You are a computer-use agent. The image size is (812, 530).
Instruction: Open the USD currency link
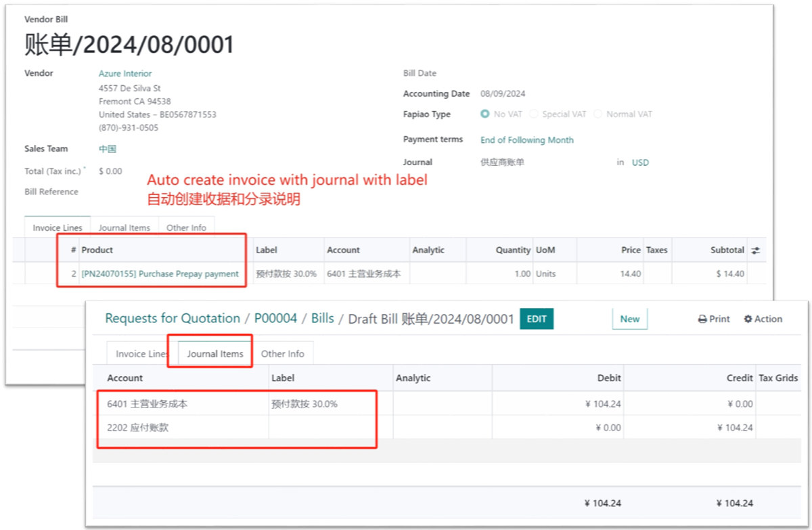[x=640, y=163]
